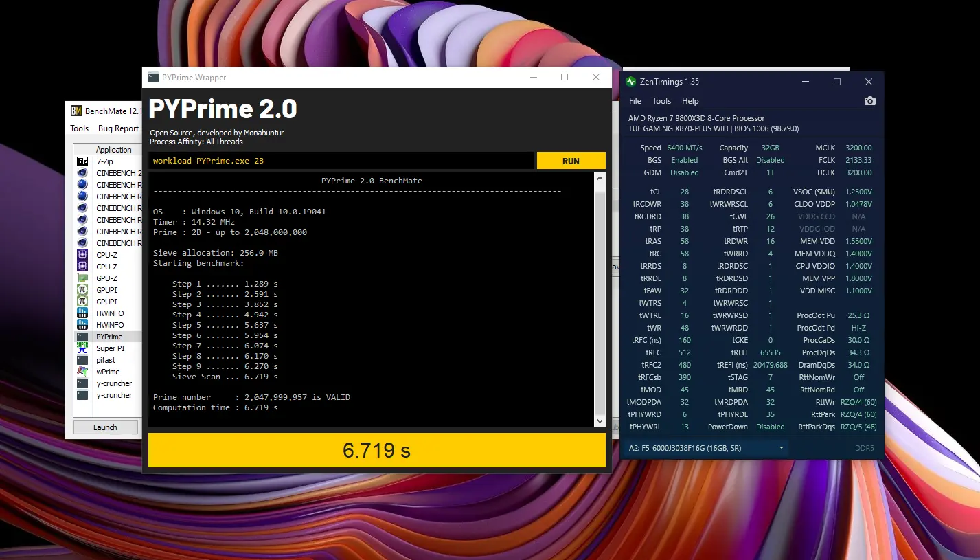This screenshot has height=560, width=980.
Task: Click the ProcOdt Pd value Hi-Z
Action: (858, 328)
